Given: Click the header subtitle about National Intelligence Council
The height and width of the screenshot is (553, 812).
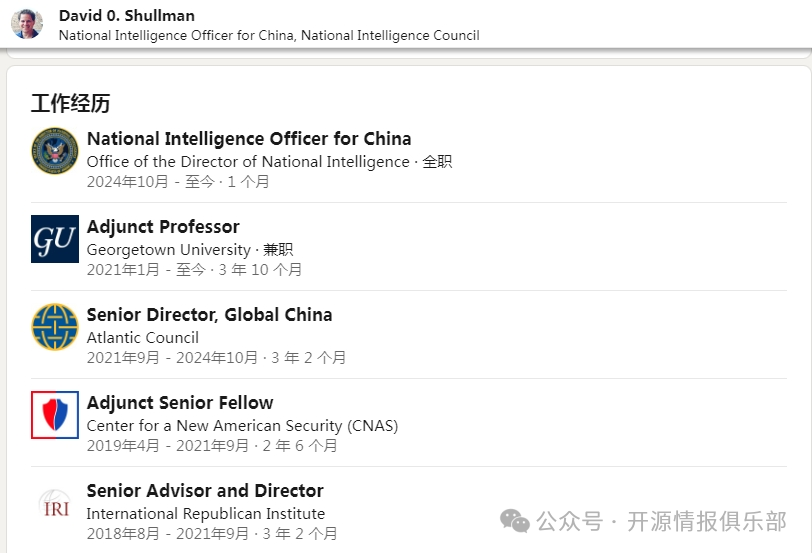Looking at the screenshot, I should click(x=269, y=35).
